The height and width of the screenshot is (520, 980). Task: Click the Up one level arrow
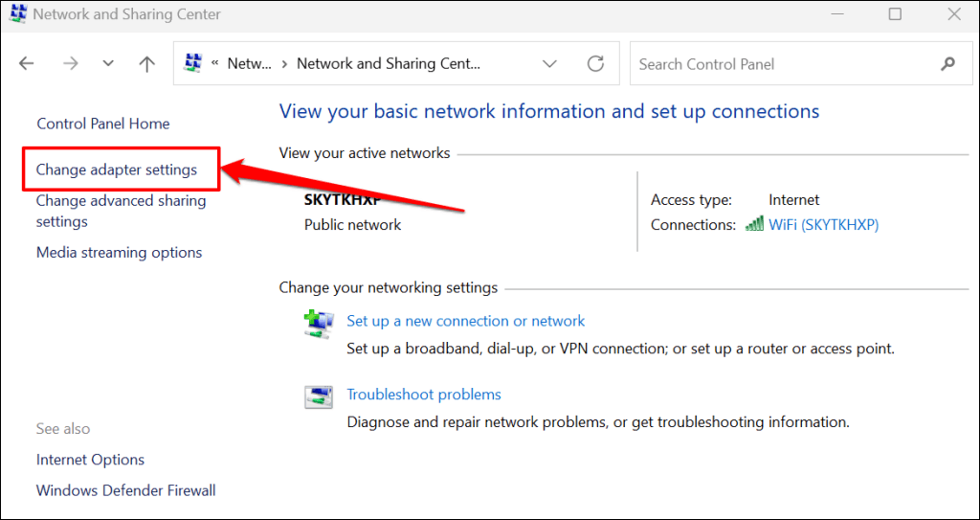pyautogui.click(x=146, y=64)
